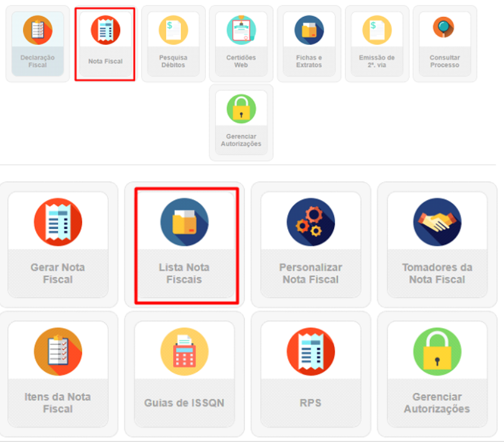Click the Gerar Nota Fiscal receipt icon
This screenshot has width=504, height=442.
[x=58, y=222]
